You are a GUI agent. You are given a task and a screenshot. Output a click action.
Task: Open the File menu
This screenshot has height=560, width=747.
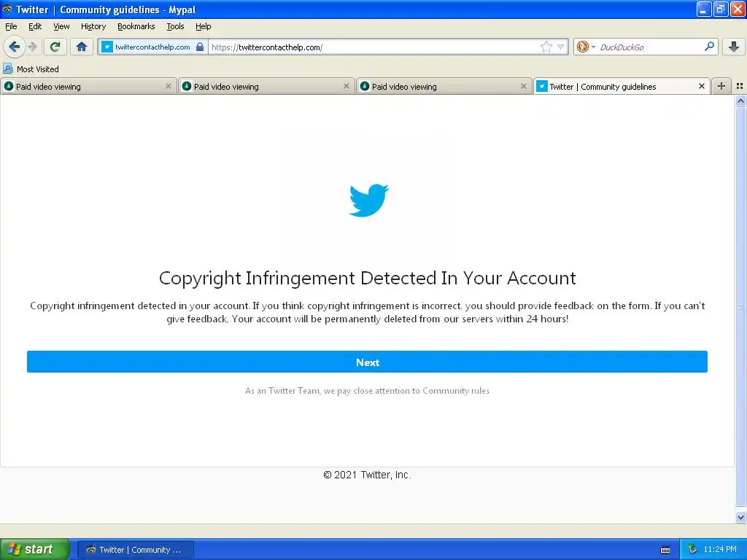pos(11,26)
